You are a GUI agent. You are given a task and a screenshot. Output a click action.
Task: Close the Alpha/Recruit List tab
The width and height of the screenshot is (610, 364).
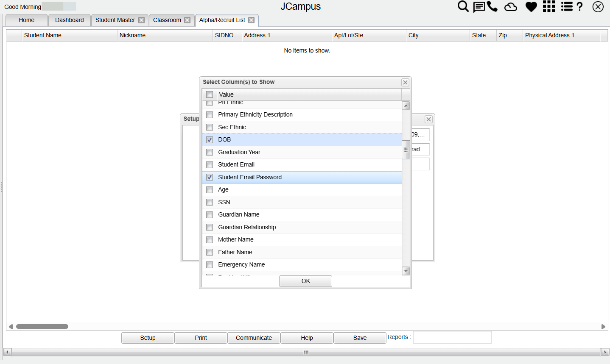pos(251,20)
